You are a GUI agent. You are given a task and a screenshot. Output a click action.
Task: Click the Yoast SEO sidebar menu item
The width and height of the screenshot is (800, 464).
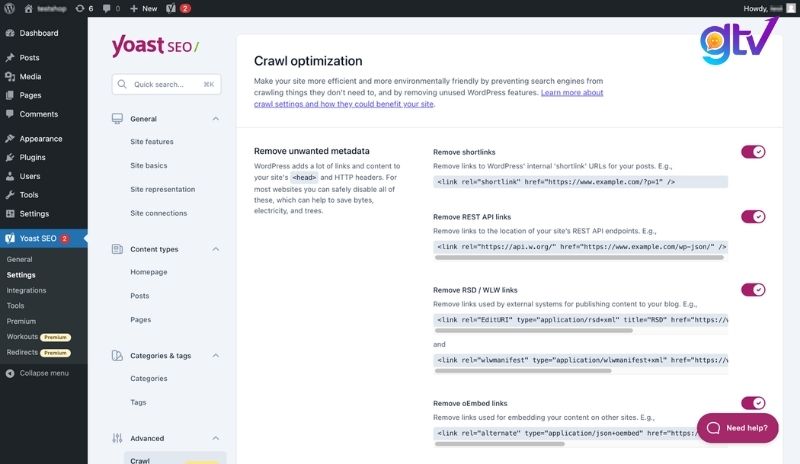(x=43, y=238)
